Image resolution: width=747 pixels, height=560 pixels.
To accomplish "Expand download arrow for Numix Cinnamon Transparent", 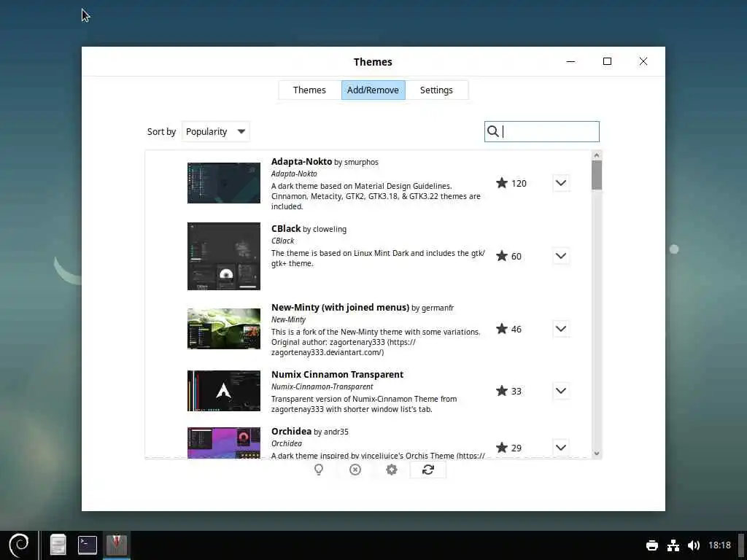I will click(561, 391).
